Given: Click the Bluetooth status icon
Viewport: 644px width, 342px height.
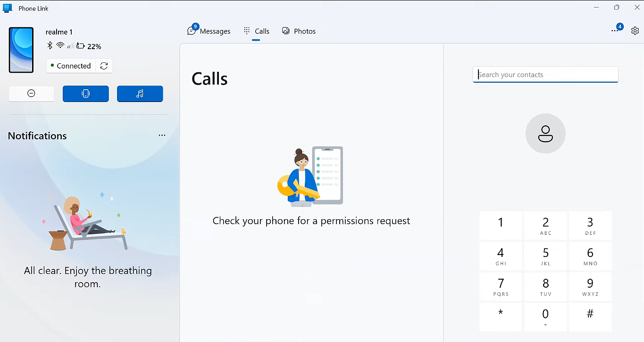Looking at the screenshot, I should [50, 45].
